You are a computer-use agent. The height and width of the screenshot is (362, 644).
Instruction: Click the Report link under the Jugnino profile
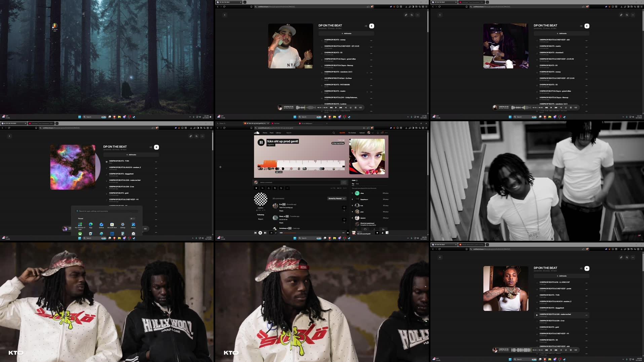[260, 219]
